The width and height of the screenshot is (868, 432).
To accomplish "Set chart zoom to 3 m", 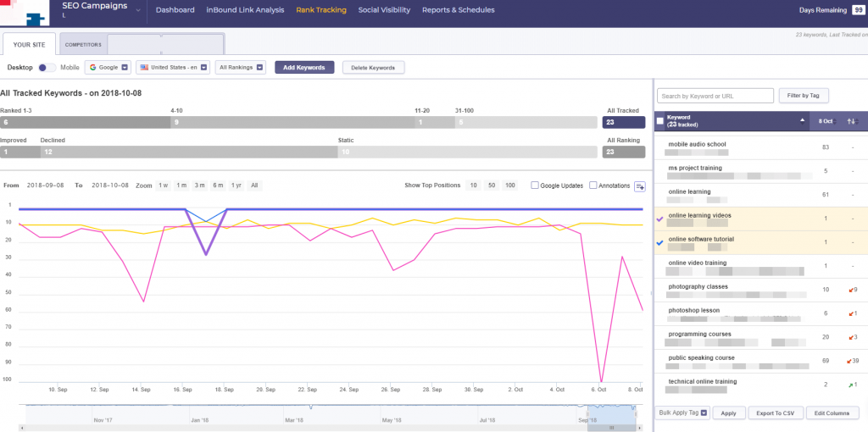I will 199,186.
